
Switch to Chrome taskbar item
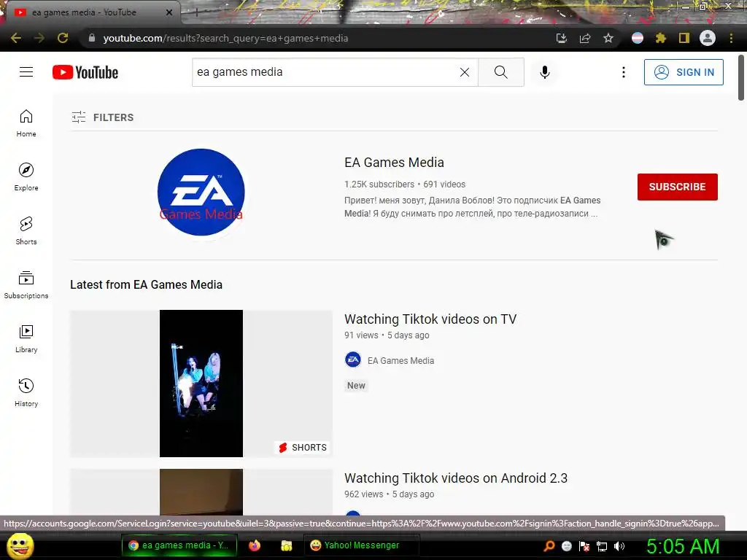coord(178,545)
